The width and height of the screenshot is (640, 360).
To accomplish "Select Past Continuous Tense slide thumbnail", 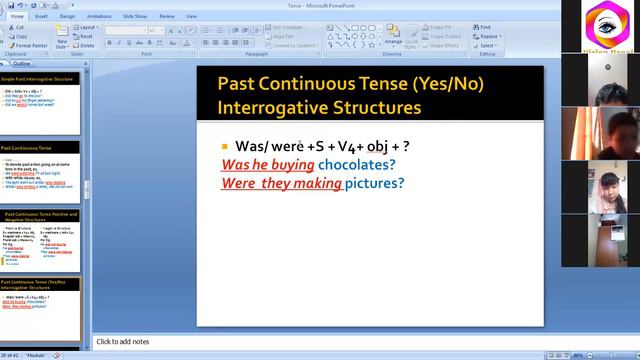I will click(x=40, y=172).
